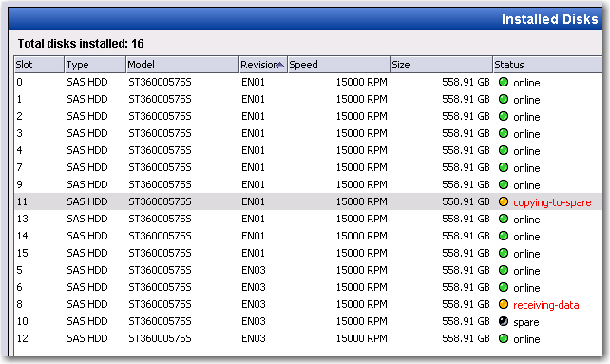Click ST3600057SS model in slot 1 row

(x=160, y=99)
